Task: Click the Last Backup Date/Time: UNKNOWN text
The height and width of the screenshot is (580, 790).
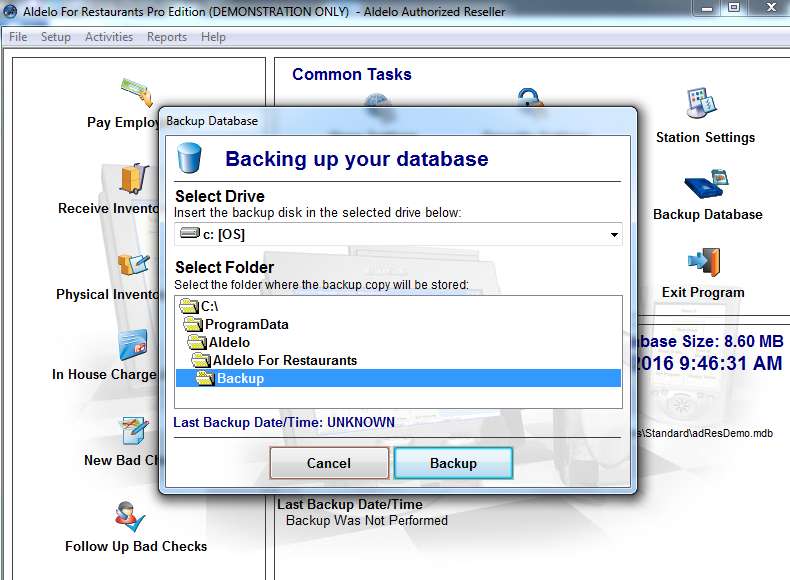Action: point(284,422)
